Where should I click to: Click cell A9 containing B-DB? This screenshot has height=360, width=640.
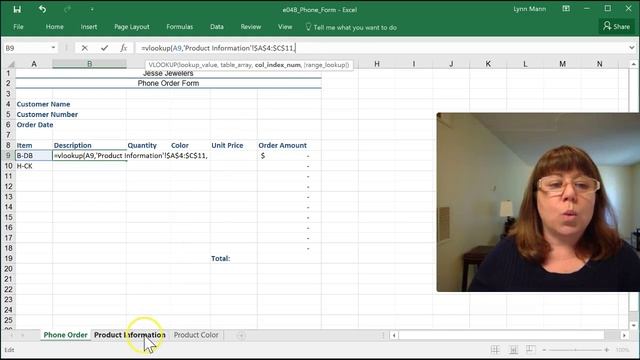click(34, 156)
